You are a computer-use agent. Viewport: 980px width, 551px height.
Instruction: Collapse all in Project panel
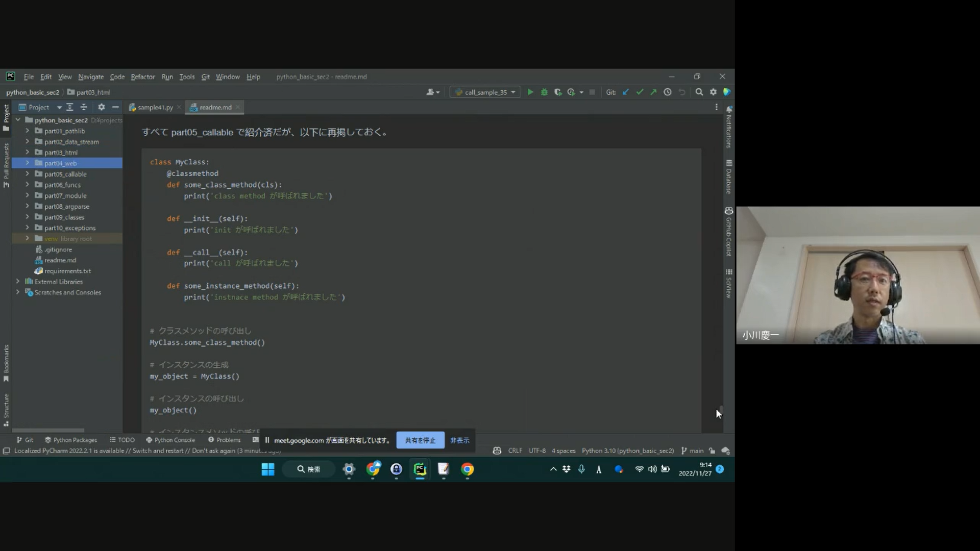pyautogui.click(x=84, y=107)
